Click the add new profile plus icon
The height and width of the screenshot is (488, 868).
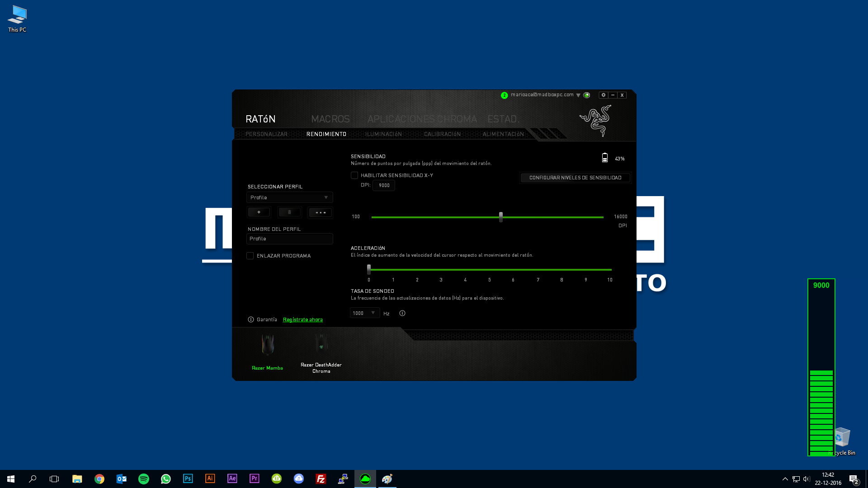click(259, 212)
